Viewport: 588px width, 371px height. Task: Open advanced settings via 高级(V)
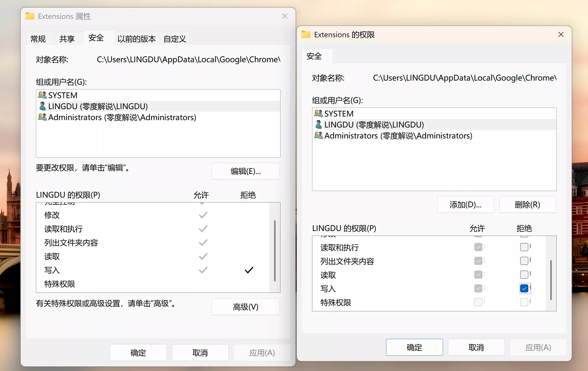pos(245,307)
